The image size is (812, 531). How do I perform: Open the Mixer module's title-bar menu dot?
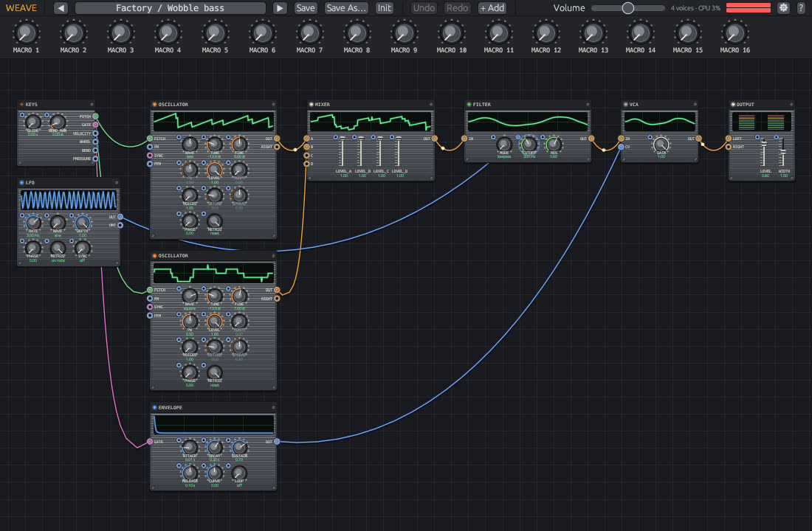(430, 105)
